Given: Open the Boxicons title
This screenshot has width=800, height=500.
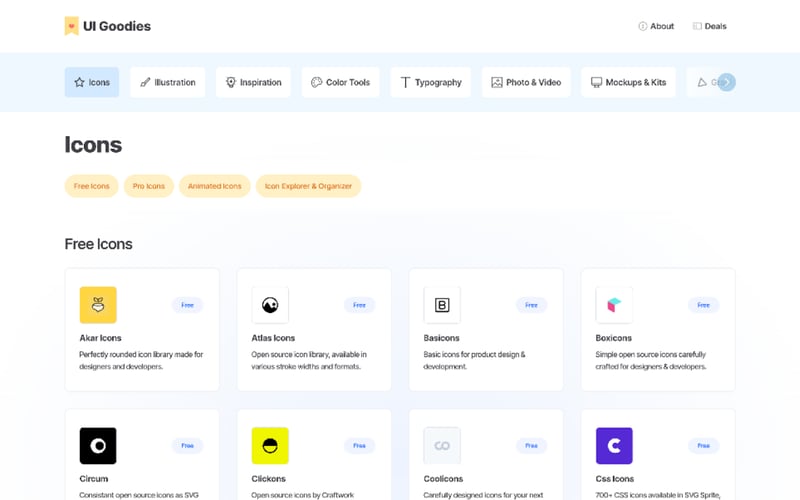Looking at the screenshot, I should pos(613,338).
